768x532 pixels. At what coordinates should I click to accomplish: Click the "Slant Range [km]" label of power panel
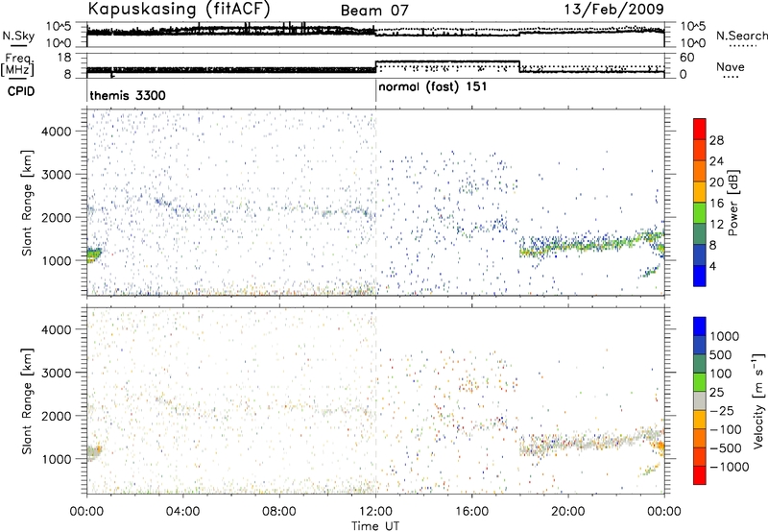pos(27,203)
